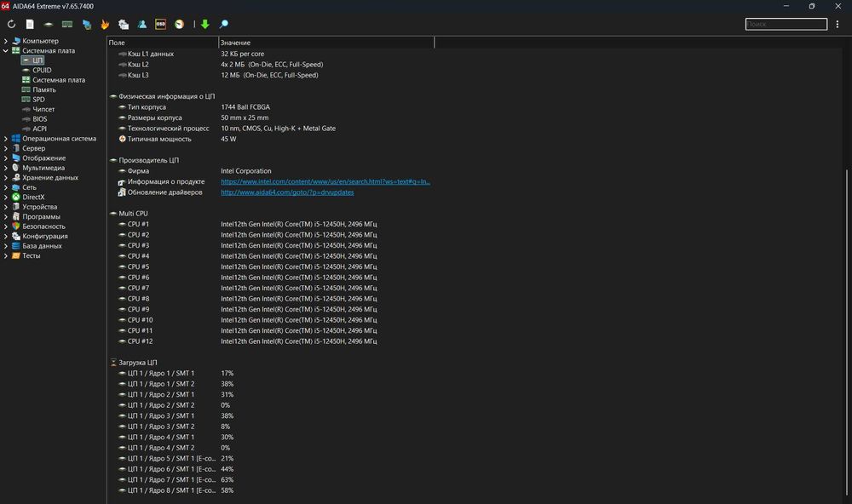Open the Память sidebar entry
852x504 pixels.
pos(44,89)
